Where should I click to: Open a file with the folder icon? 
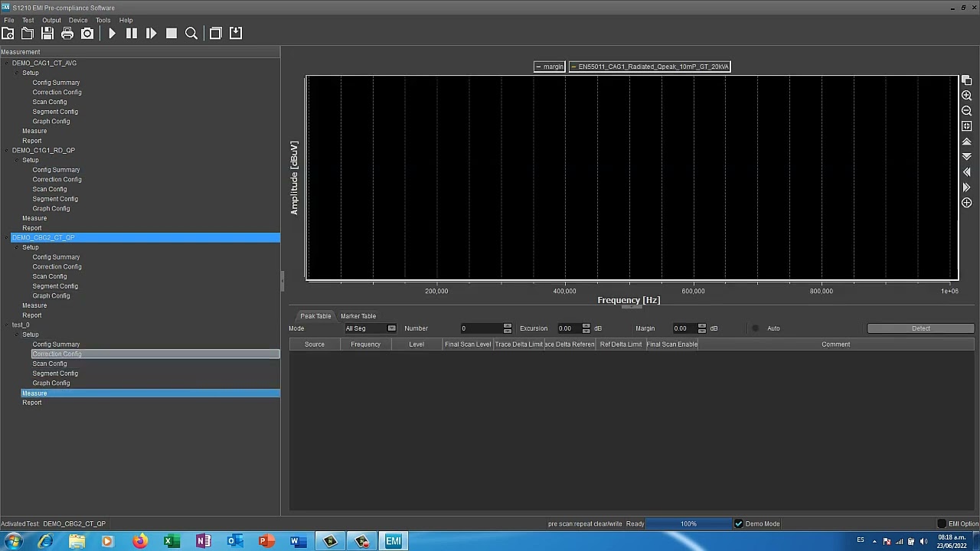28,33
